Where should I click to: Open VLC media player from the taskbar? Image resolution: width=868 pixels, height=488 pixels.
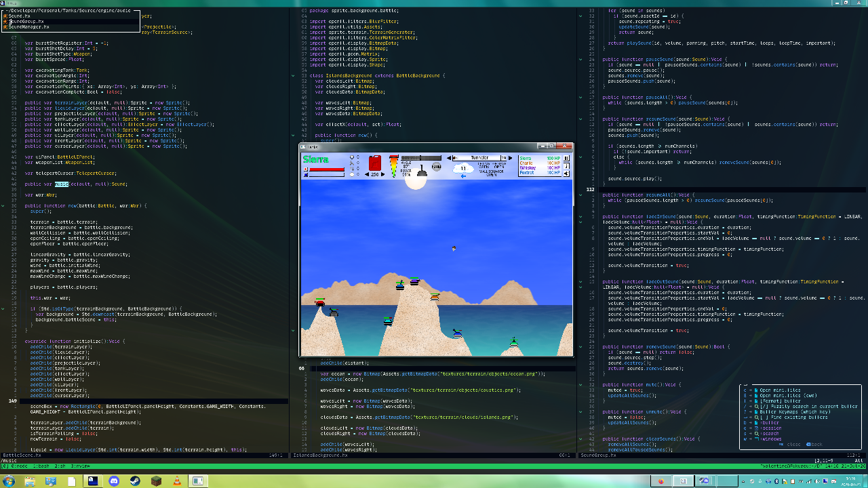tap(176, 481)
